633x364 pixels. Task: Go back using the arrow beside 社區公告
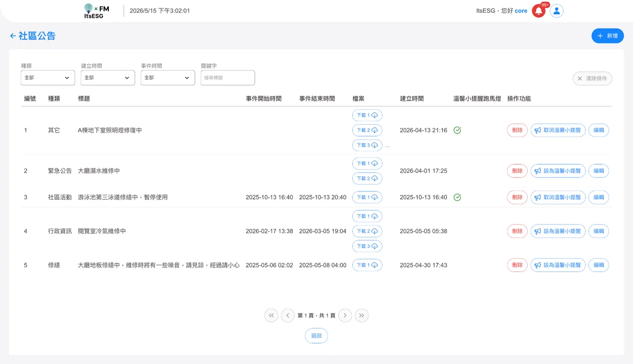pyautogui.click(x=13, y=36)
